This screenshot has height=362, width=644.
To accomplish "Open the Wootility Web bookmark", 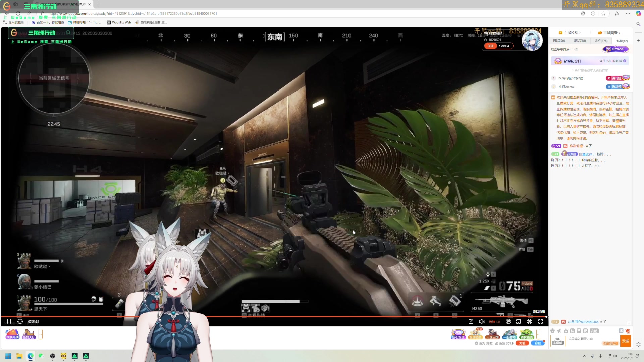I will coord(119,23).
